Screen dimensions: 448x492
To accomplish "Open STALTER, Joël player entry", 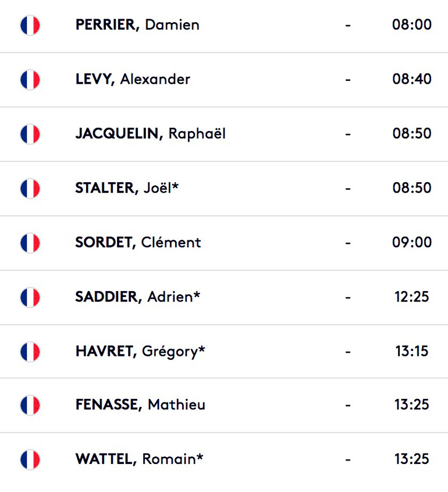I will coord(127,187).
